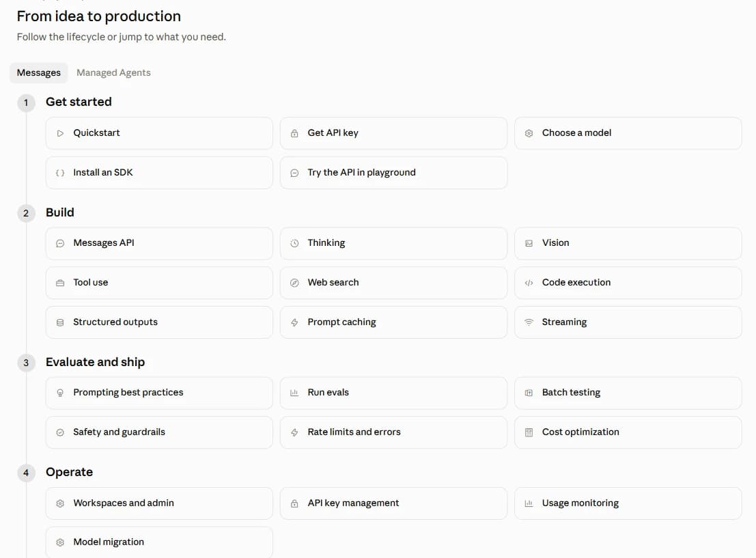Viewport: 756px width, 558px height.
Task: Open the Workspaces and admin card
Action: point(159,503)
